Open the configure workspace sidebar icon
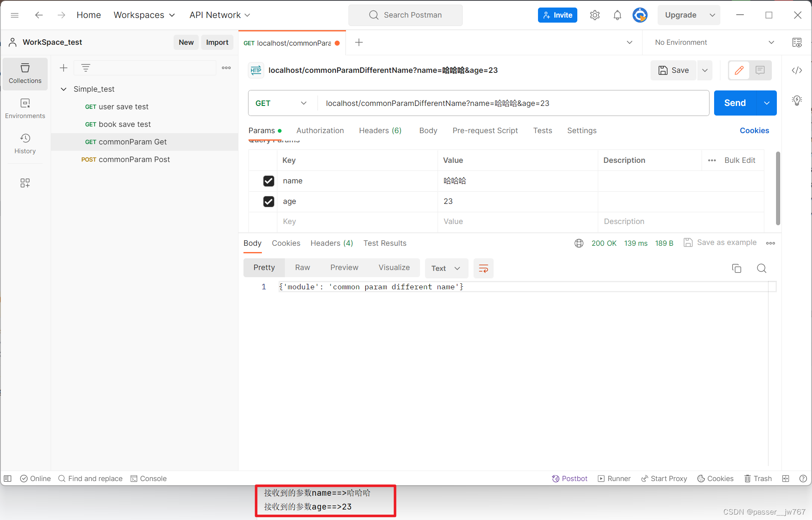The height and width of the screenshot is (520, 812). [25, 183]
